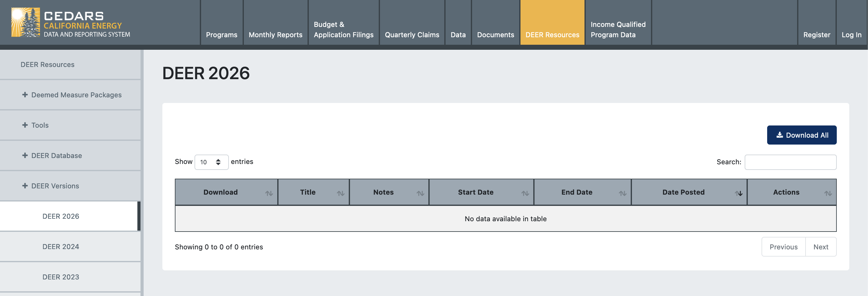The image size is (868, 296).
Task: Sort table by Notes column arrows
Action: click(x=420, y=193)
